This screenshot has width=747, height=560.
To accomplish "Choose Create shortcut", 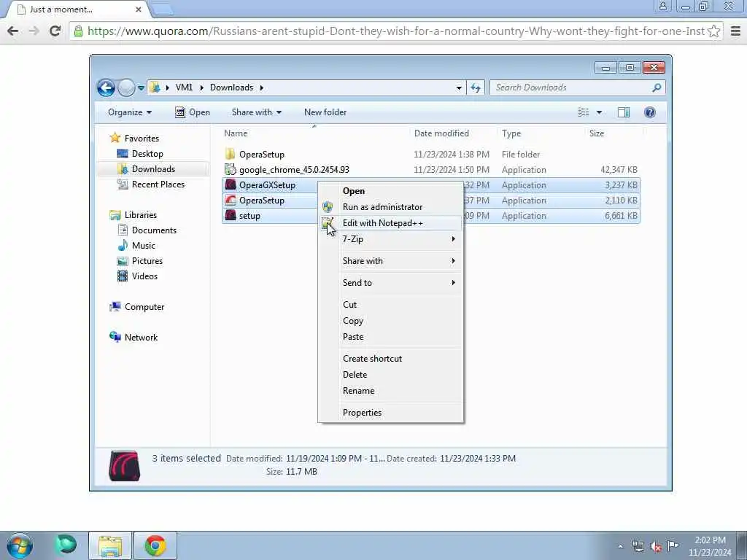I will (x=390, y=359).
